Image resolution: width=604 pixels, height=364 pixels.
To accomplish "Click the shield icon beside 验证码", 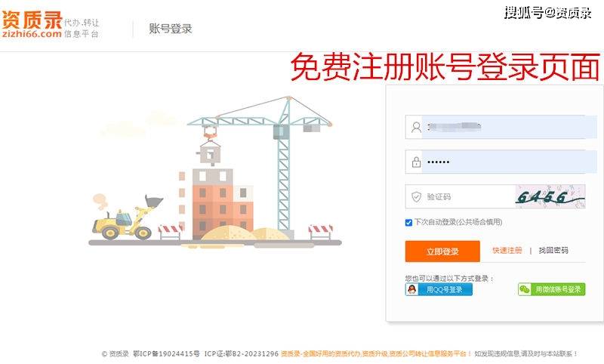I will (x=416, y=197).
